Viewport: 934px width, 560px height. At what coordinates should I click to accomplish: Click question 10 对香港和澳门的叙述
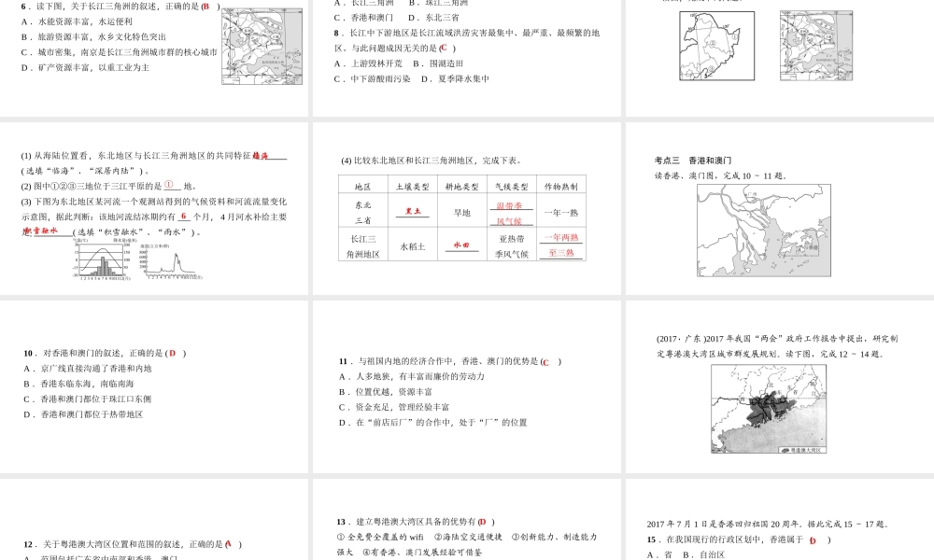pyautogui.click(x=105, y=353)
